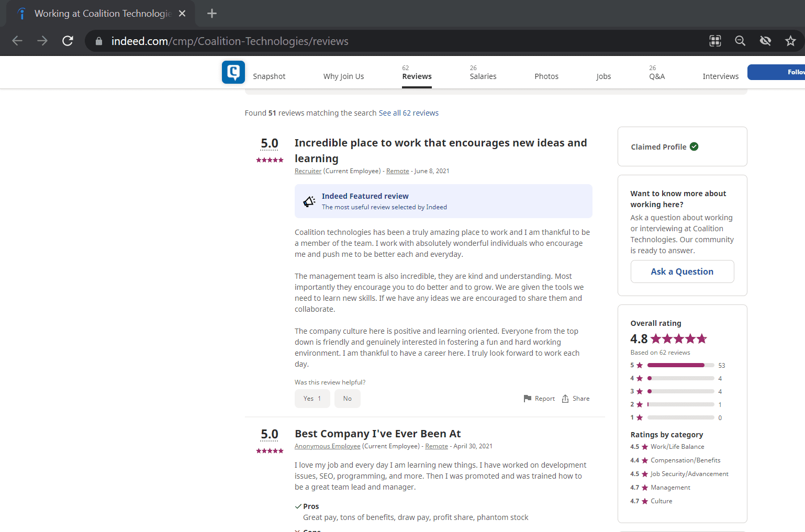The height and width of the screenshot is (532, 805).
Task: Click the See all 62 reviews link
Action: click(x=408, y=113)
